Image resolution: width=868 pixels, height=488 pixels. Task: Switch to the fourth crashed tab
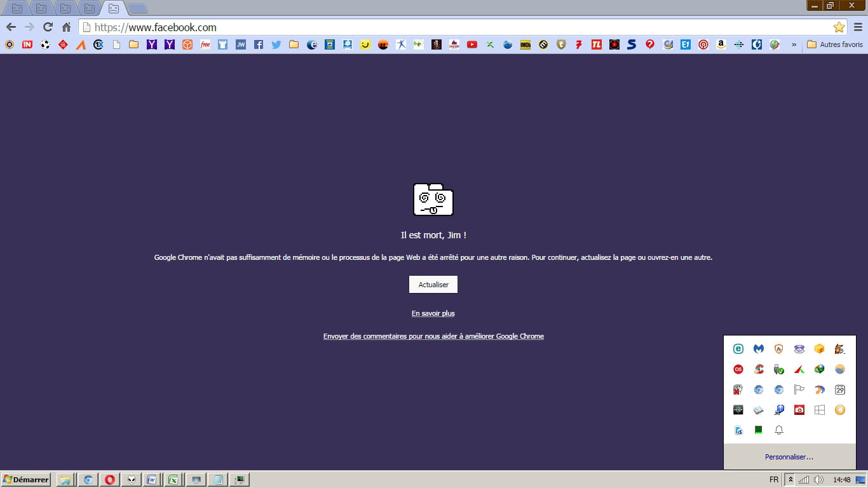coord(90,8)
